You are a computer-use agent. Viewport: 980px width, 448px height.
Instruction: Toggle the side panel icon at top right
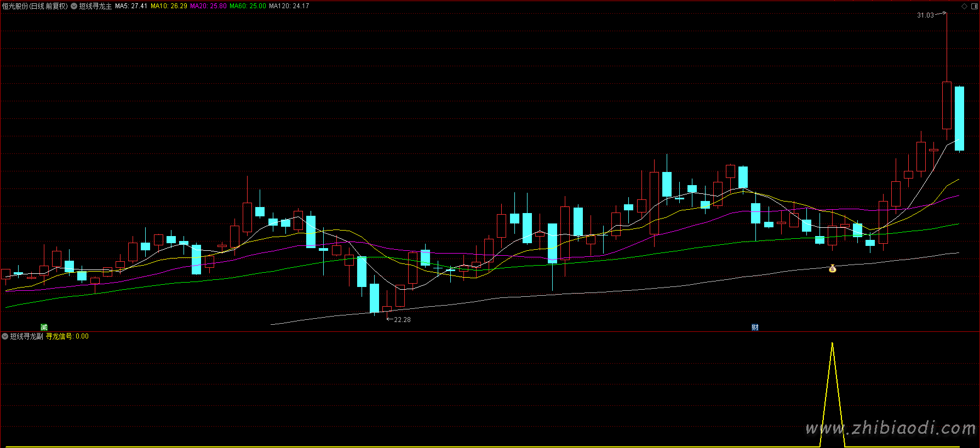click(x=975, y=6)
